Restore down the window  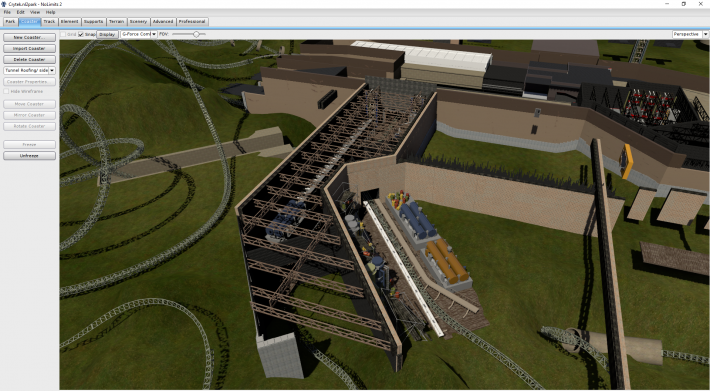tap(684, 4)
